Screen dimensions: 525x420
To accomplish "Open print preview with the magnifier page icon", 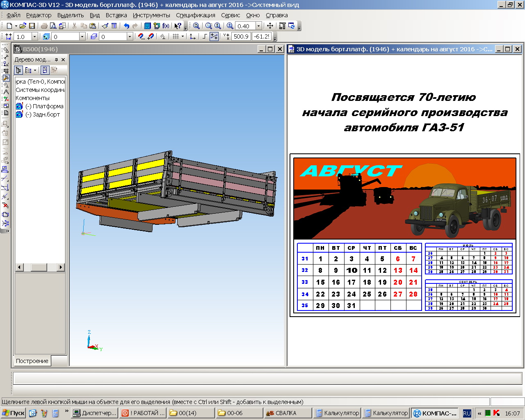I will point(53,26).
